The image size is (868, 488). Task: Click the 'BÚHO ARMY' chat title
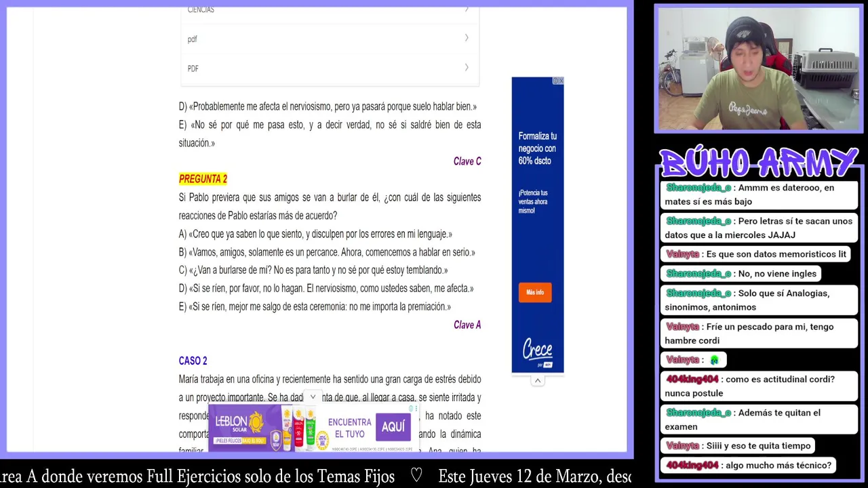coord(758,163)
